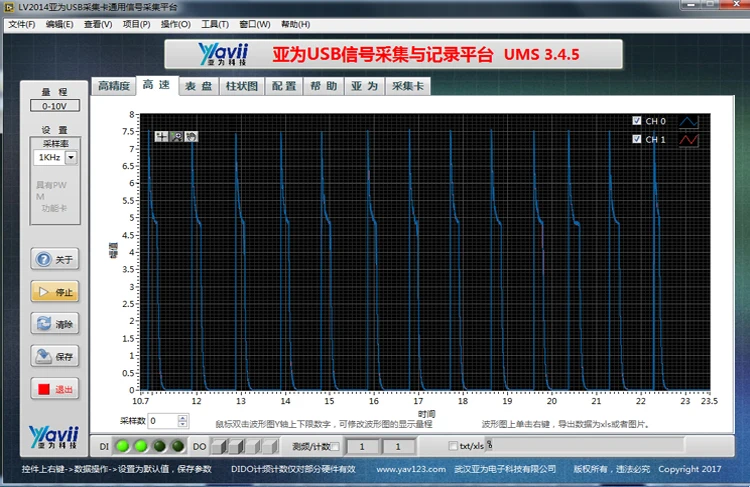The image size is (750, 487).
Task: Click the 清除 clear button
Action: (x=55, y=324)
